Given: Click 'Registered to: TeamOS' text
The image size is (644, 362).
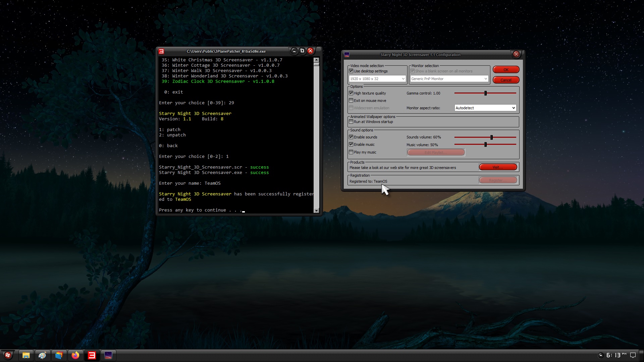Looking at the screenshot, I should (368, 181).
